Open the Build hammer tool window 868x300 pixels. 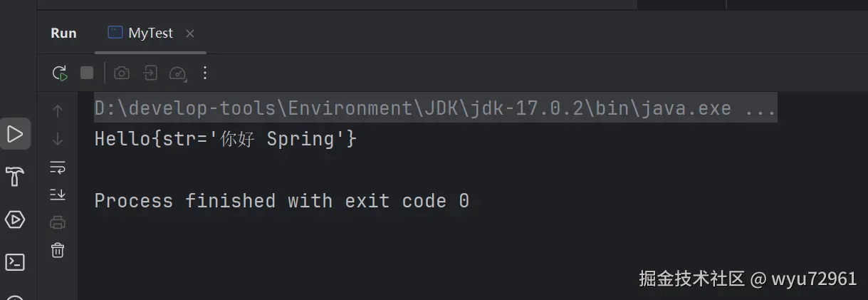(x=15, y=176)
